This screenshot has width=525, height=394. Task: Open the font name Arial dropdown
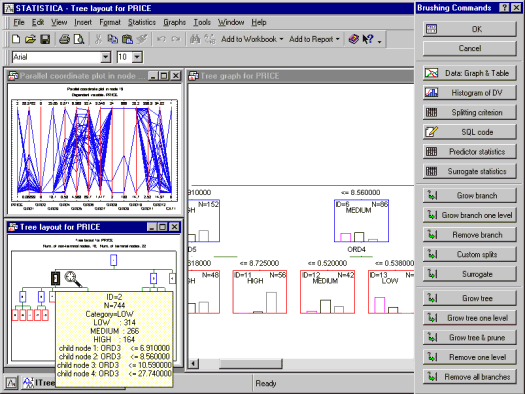tap(105, 57)
